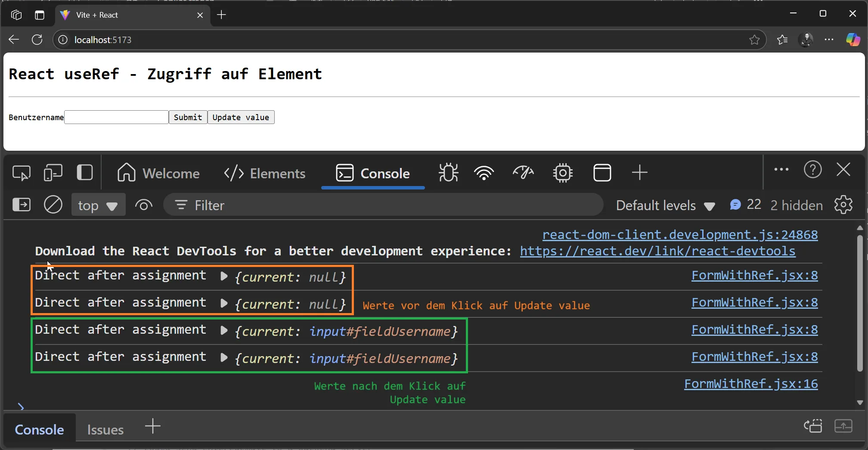Open the top JavaScript context dropdown
Image resolution: width=868 pixels, height=450 pixels.
tap(98, 205)
